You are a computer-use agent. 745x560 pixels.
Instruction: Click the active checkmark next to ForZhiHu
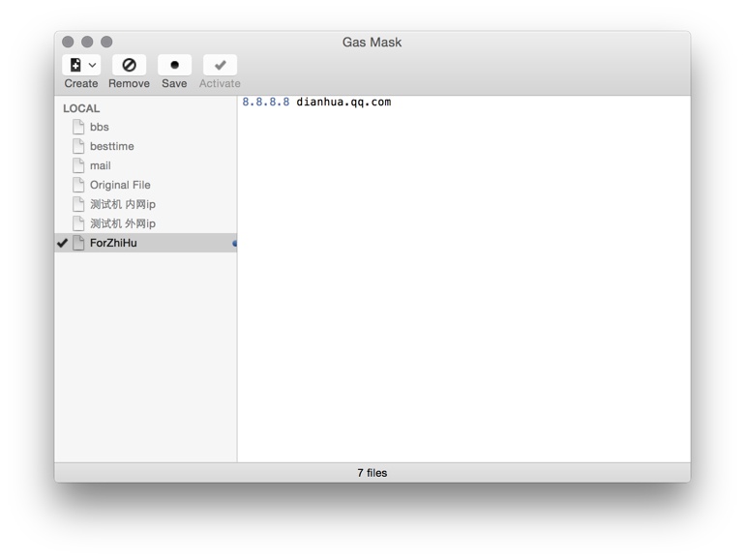62,243
